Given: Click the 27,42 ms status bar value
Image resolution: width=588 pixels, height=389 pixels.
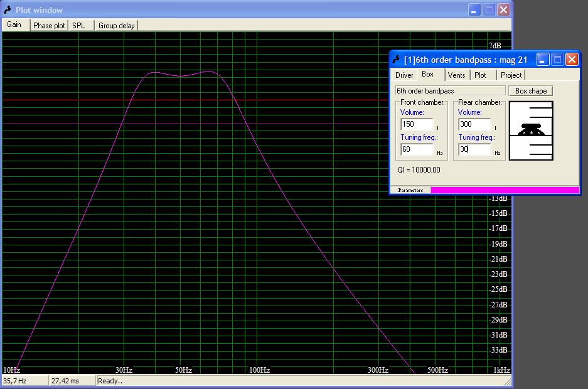Looking at the screenshot, I should 65,381.
